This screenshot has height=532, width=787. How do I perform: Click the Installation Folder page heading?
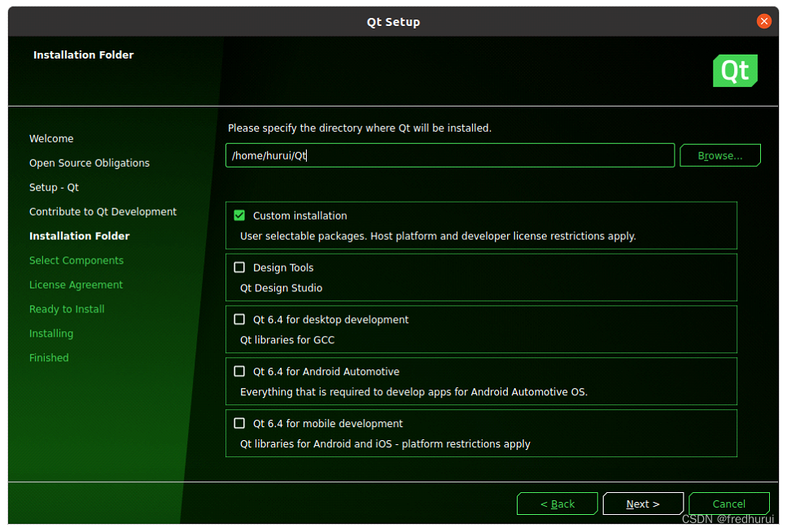83,55
